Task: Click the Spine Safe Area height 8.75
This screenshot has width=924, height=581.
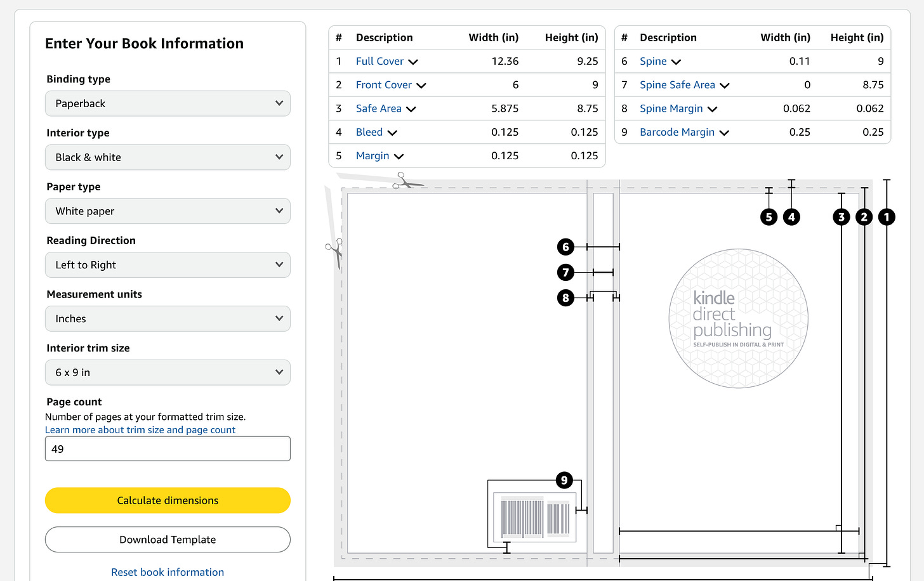Action: pyautogui.click(x=873, y=85)
